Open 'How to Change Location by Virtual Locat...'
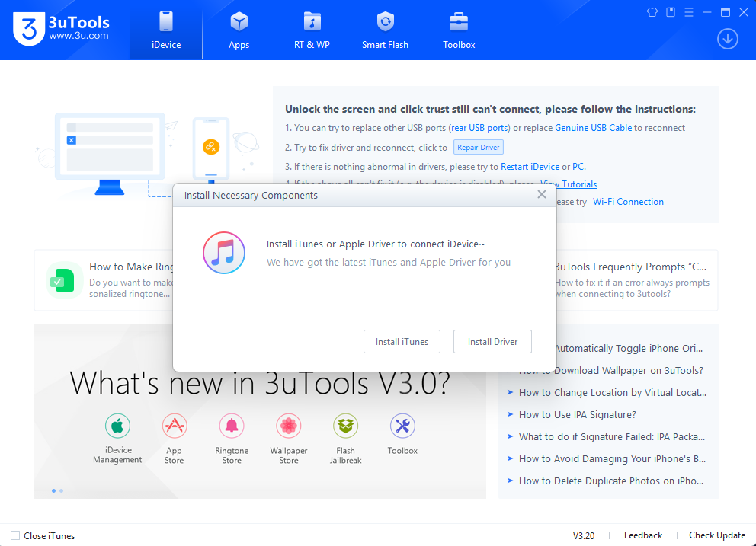The height and width of the screenshot is (546, 756). tap(612, 393)
